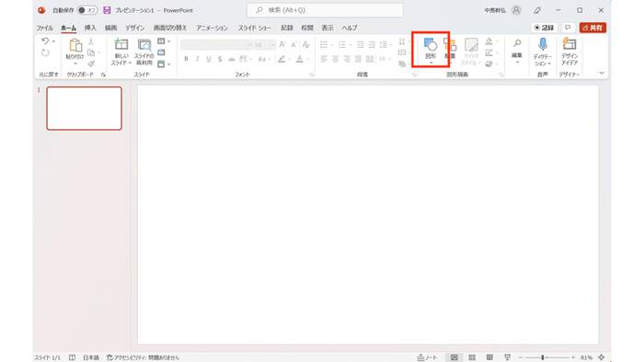Screen dimensions: 644x362
Task: Open the Animations (アニメーション) tab
Action: [212, 28]
